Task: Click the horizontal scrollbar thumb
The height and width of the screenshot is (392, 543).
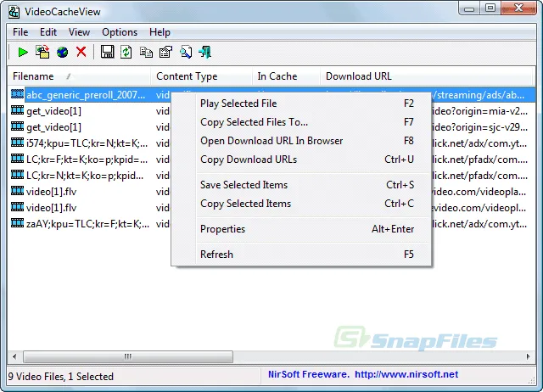Action: click(128, 356)
